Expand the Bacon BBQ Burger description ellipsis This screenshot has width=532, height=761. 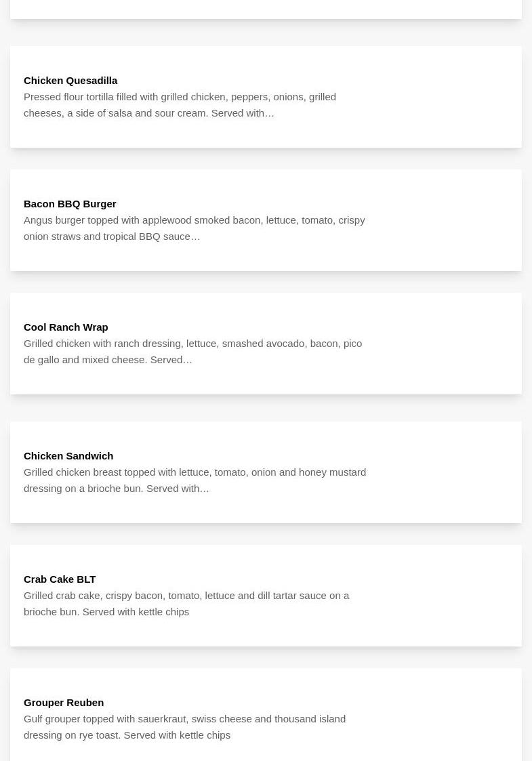click(x=196, y=237)
